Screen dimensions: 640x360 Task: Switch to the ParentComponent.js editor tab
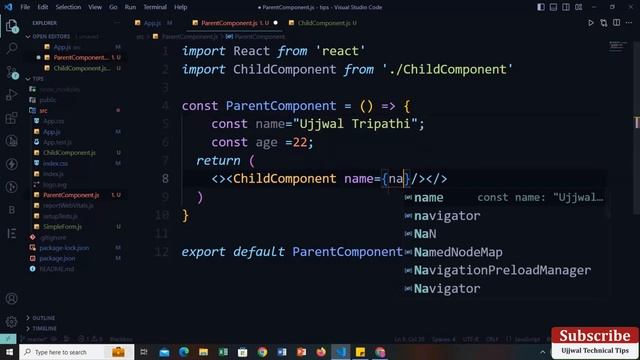[x=235, y=23]
